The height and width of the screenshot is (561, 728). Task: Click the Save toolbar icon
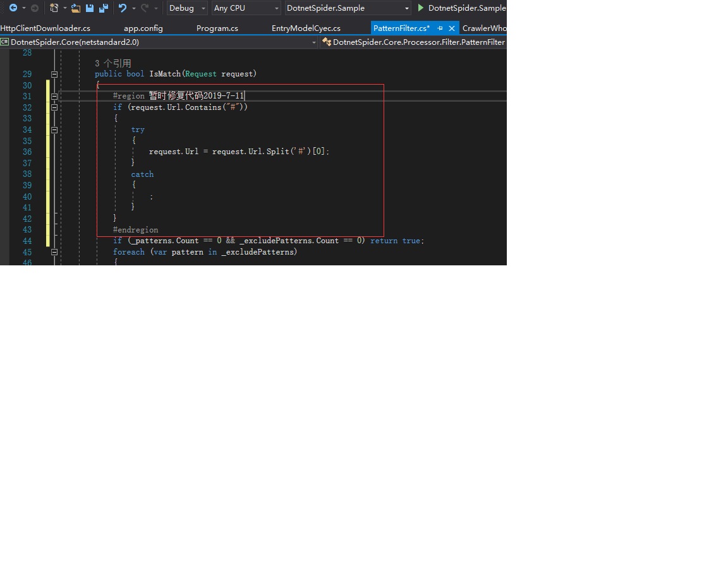(x=90, y=8)
